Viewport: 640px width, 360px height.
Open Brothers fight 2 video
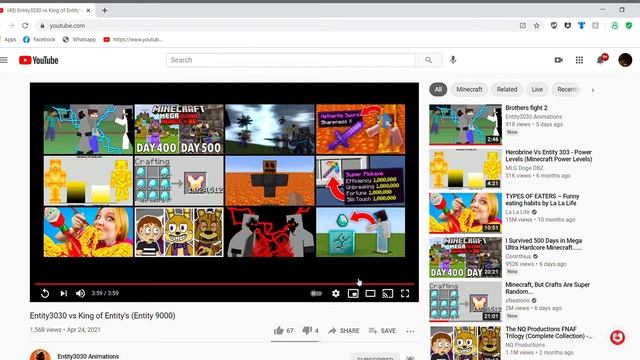pos(526,108)
